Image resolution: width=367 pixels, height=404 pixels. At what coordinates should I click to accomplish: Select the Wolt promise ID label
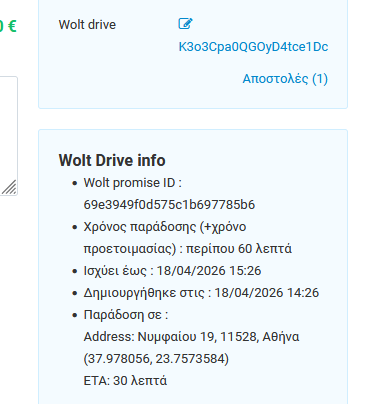[x=133, y=183]
